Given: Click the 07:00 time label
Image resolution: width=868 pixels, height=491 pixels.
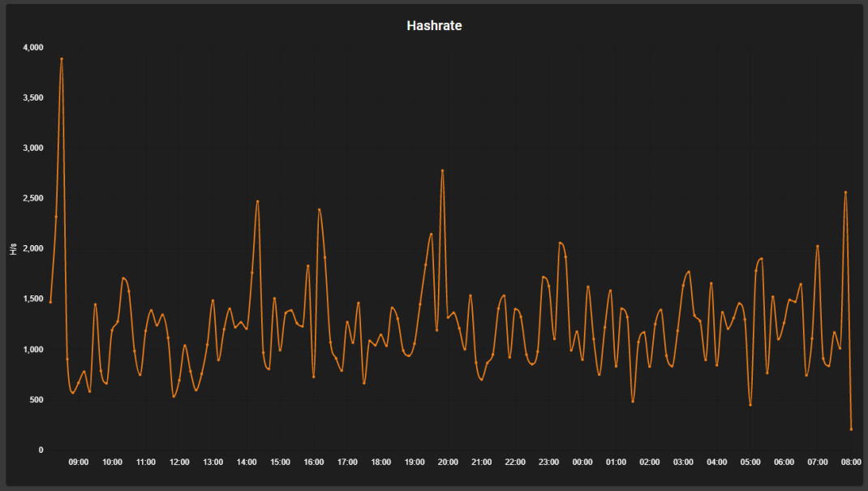Looking at the screenshot, I should click(818, 463).
